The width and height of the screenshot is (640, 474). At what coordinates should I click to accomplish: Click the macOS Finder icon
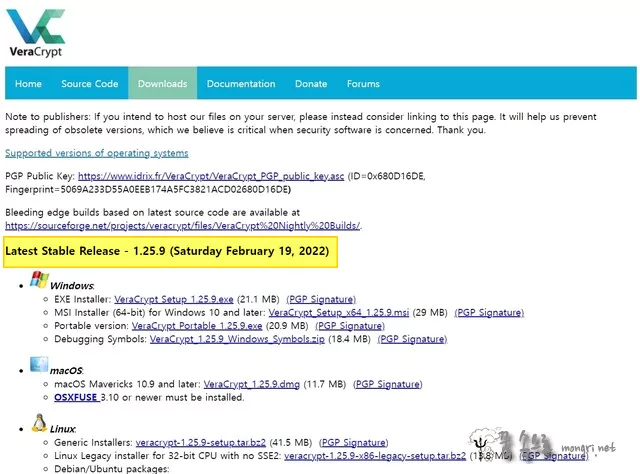coord(39,365)
